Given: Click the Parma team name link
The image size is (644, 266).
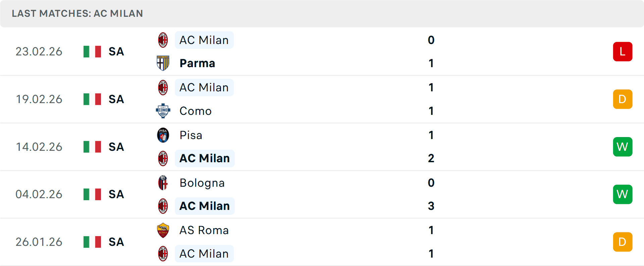Looking at the screenshot, I should (x=197, y=63).
